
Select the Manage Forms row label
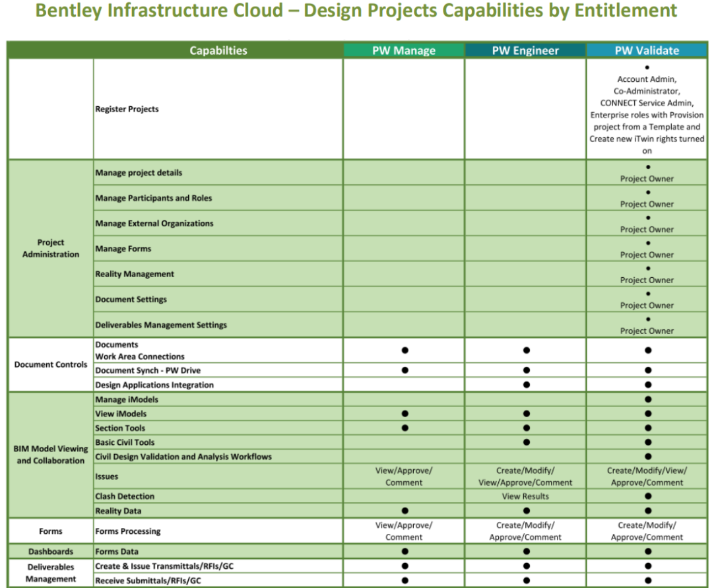pyautogui.click(x=123, y=249)
